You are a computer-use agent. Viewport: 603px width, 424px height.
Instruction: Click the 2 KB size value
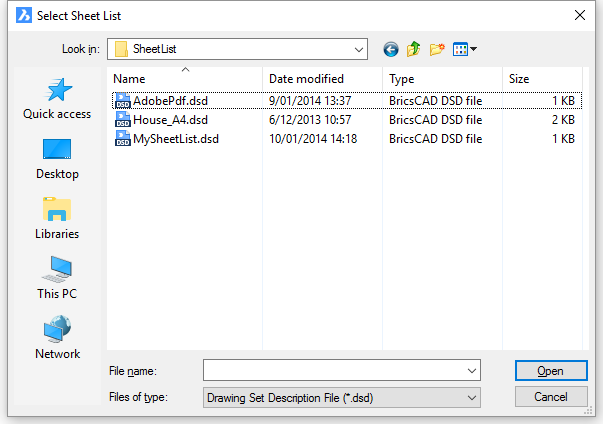[563, 120]
